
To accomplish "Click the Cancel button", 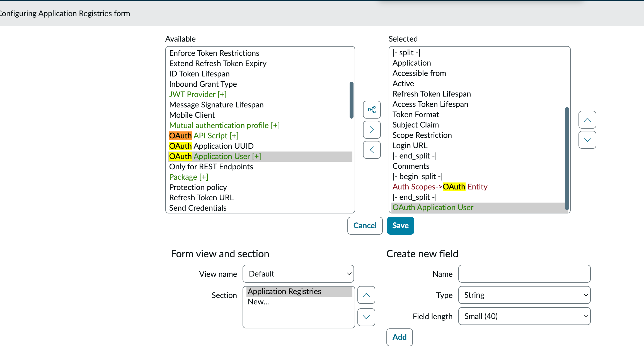I will tap(365, 225).
